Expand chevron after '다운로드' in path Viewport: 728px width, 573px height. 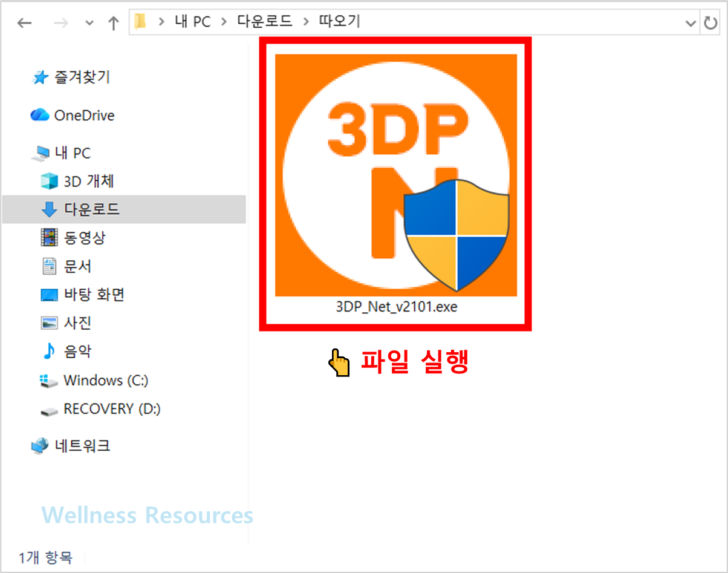pyautogui.click(x=305, y=22)
